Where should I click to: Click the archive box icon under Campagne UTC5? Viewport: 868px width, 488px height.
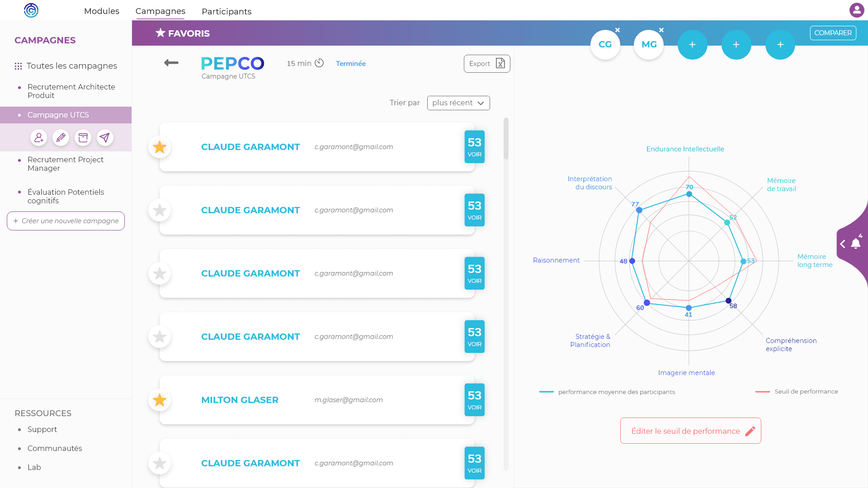83,137
